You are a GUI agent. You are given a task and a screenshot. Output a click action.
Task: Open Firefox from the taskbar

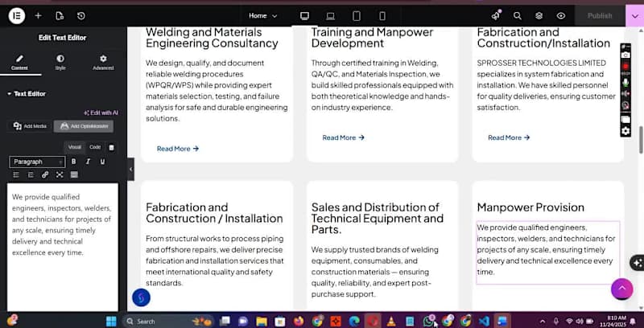pyautogui.click(x=299, y=321)
